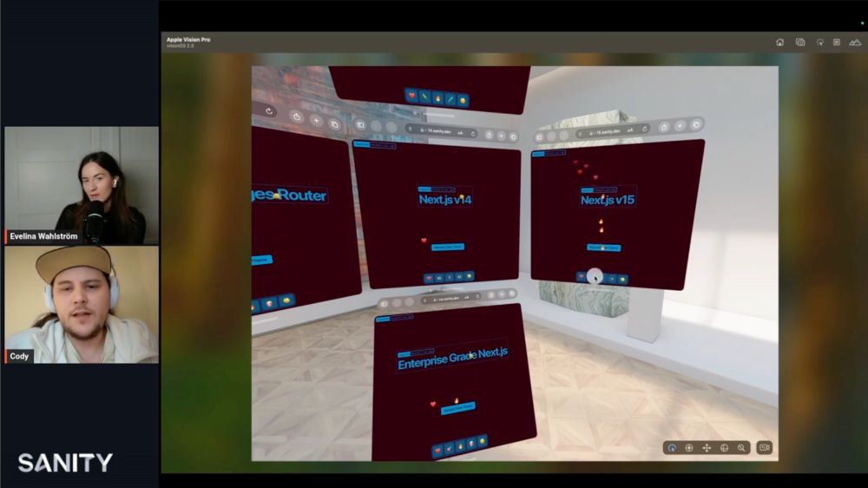The width and height of the screenshot is (868, 488).
Task: Click Evelina Wahlström video thumbnail
Action: pyautogui.click(x=82, y=186)
